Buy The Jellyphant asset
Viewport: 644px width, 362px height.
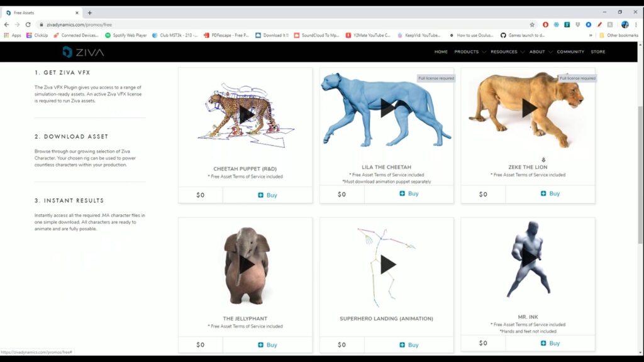[x=267, y=345]
